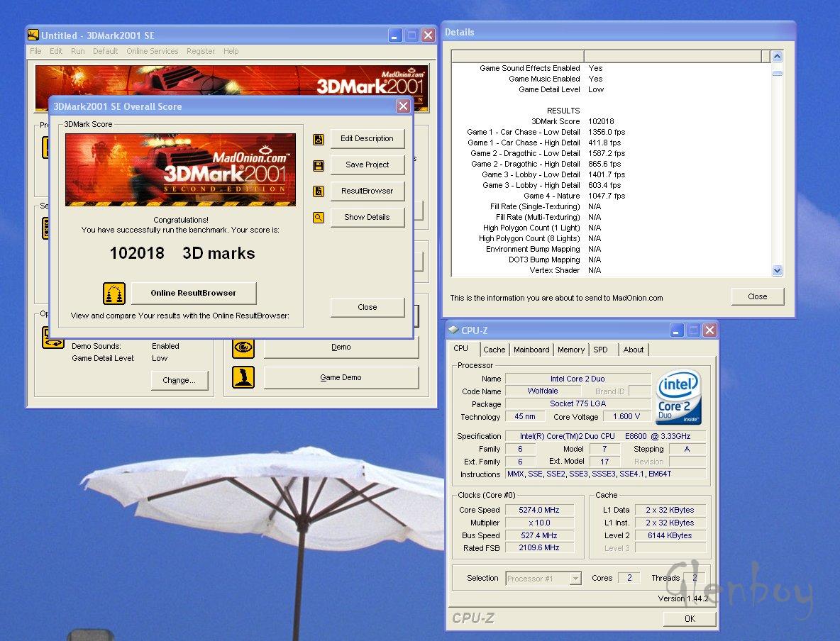Click the Edit Description notepad icon
This screenshot has height=641, width=840.
coord(319,139)
